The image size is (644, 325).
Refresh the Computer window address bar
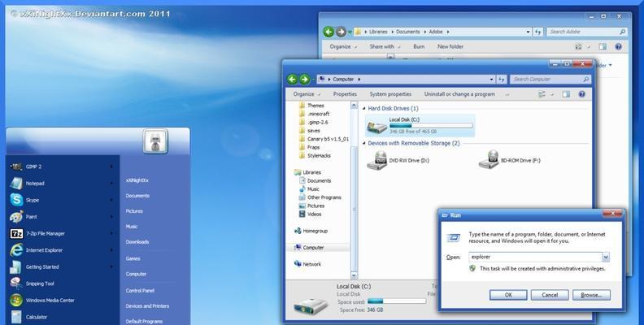tap(501, 79)
